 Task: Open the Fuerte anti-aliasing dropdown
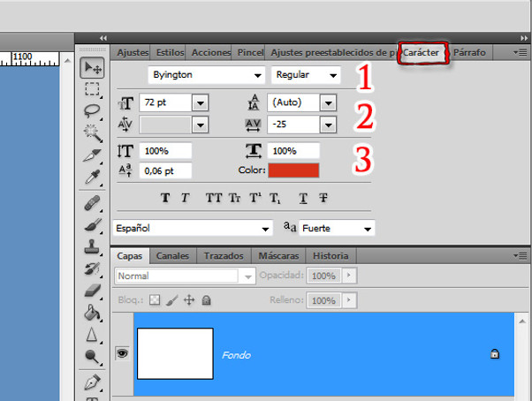[x=337, y=228]
